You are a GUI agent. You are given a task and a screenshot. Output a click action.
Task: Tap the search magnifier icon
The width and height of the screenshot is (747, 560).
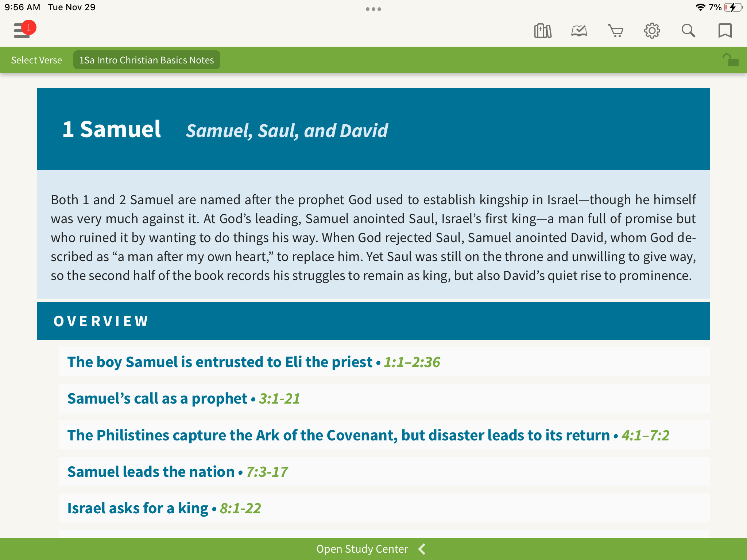point(688,31)
